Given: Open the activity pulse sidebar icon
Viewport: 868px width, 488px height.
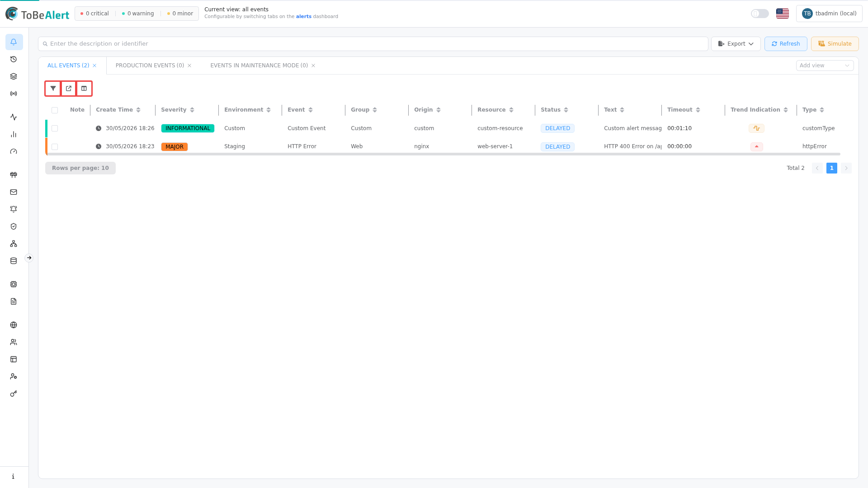Looking at the screenshot, I should (x=14, y=117).
